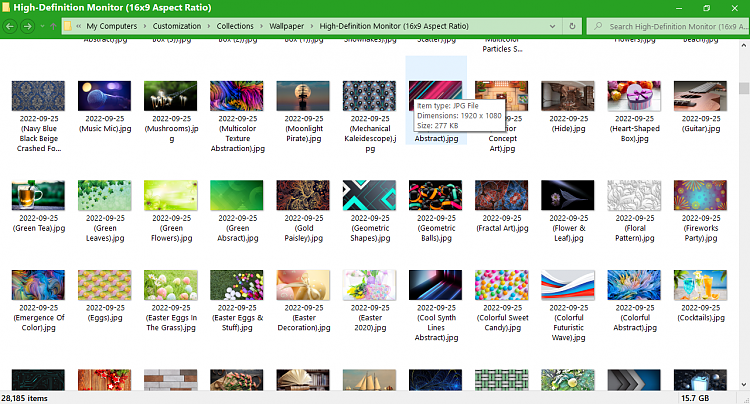This screenshot has width=750, height=404.
Task: Select the Floral Pattern.jpg thumbnail
Action: pyautogui.click(x=634, y=195)
